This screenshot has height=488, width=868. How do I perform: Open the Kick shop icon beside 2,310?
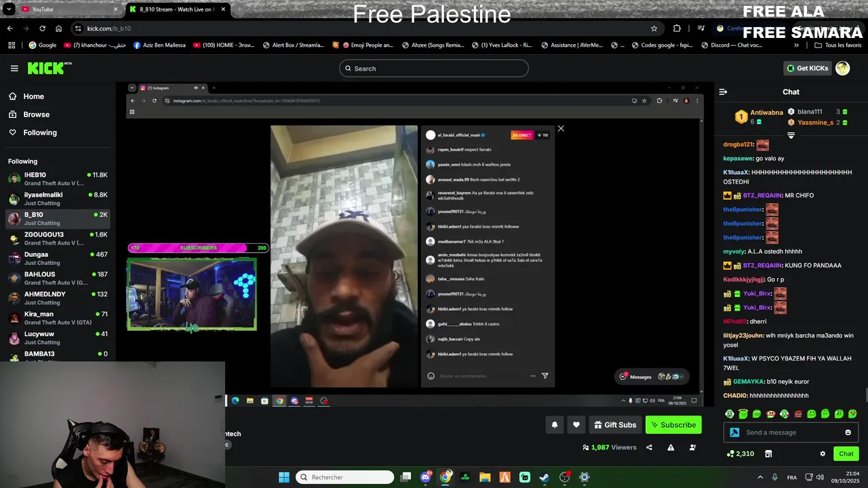tap(768, 453)
